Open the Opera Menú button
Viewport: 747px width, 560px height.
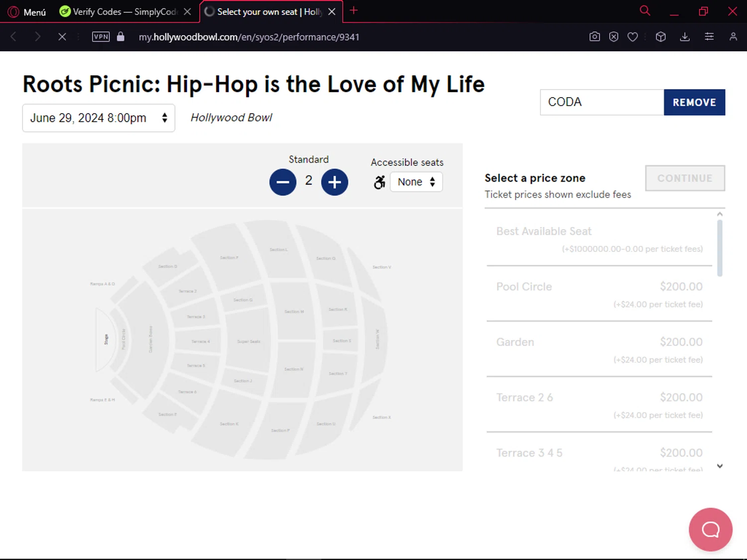[27, 11]
